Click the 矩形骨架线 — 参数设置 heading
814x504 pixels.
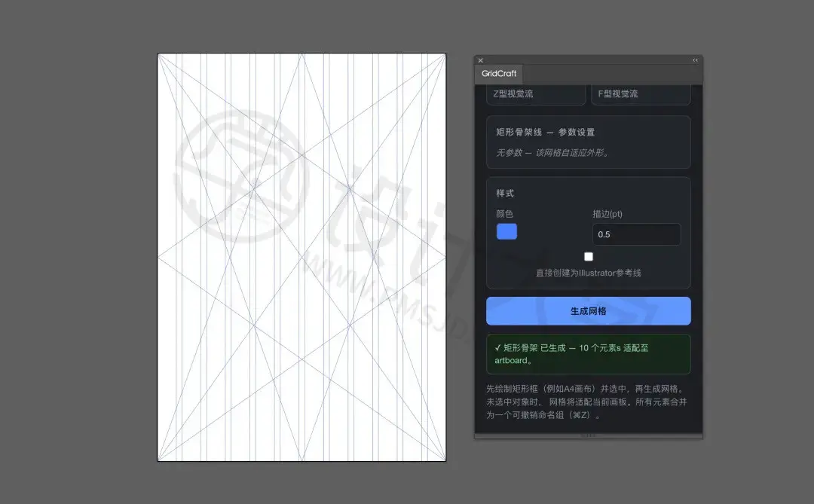coord(545,132)
